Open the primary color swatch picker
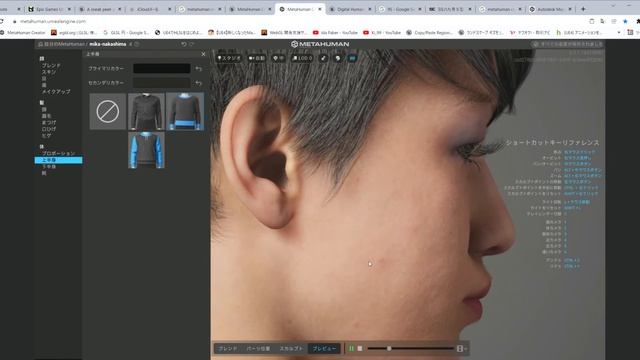The width and height of the screenshot is (640, 360). click(x=162, y=69)
